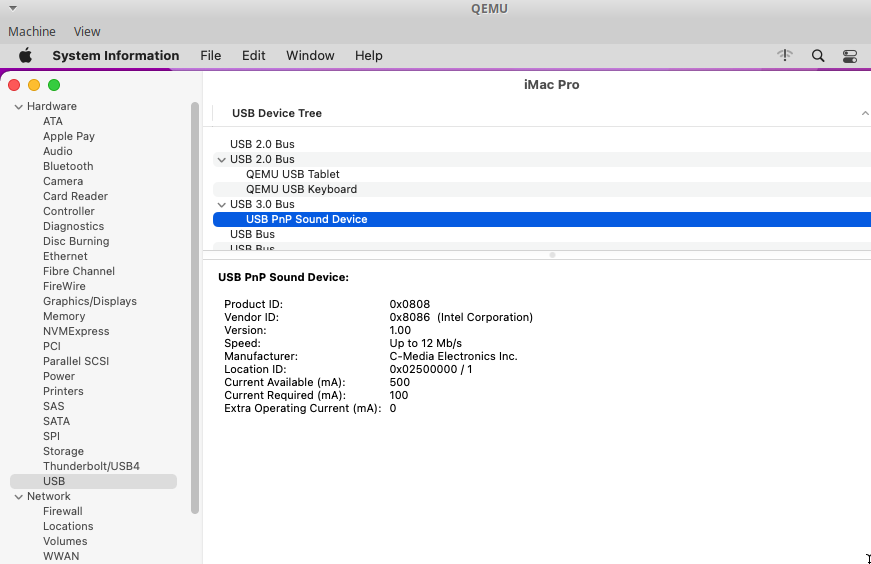Select Graphics/Displays in the sidebar

tap(90, 301)
